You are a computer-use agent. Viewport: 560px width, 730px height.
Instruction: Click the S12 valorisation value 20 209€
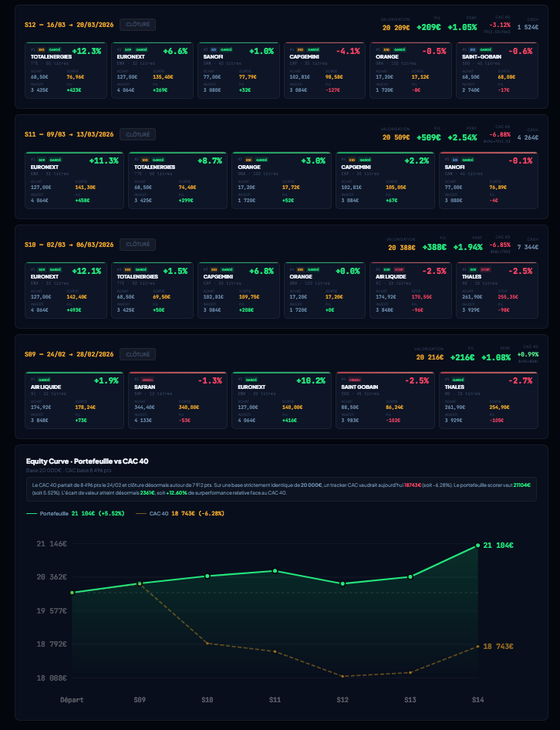[x=396, y=27]
